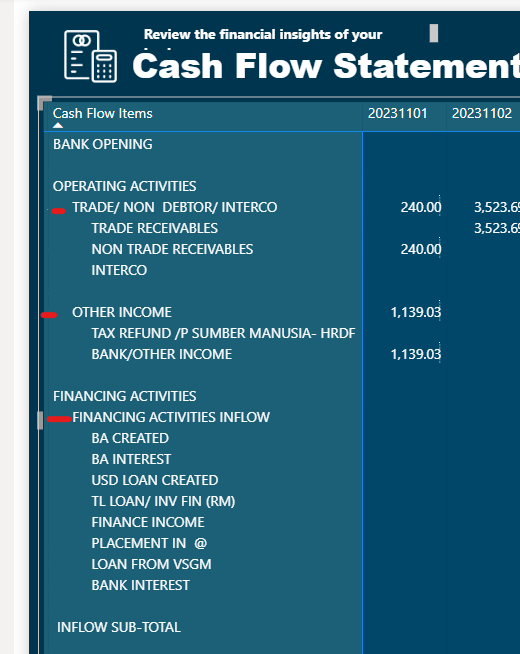Select the Cash Flow Items column header
The width and height of the screenshot is (520, 654).
coord(103,113)
